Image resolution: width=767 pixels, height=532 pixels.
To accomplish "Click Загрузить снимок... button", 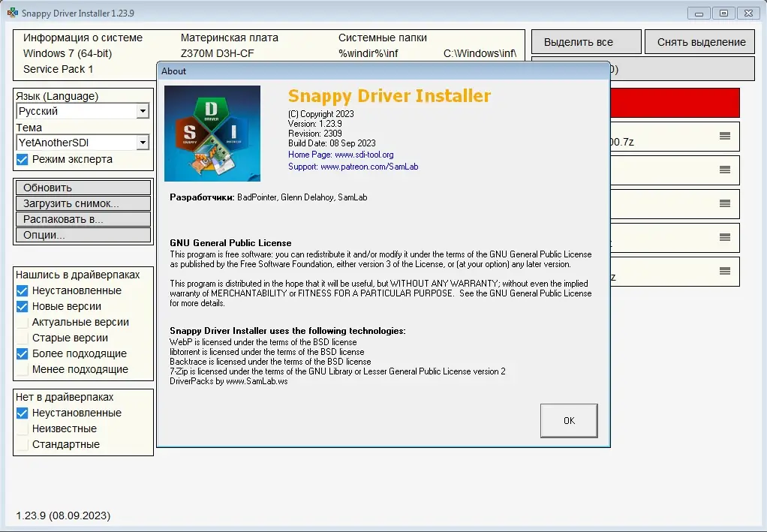I will (x=83, y=203).
